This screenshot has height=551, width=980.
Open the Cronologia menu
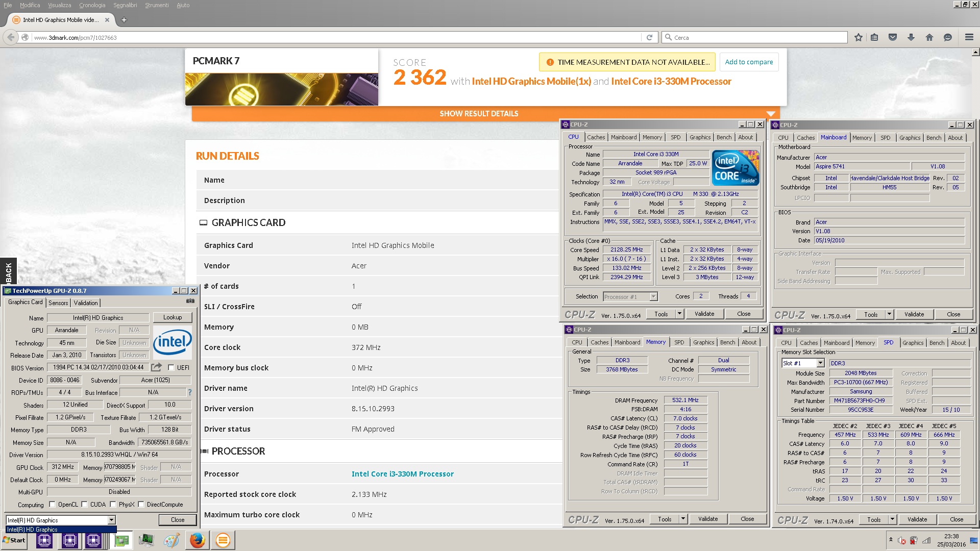pyautogui.click(x=92, y=5)
